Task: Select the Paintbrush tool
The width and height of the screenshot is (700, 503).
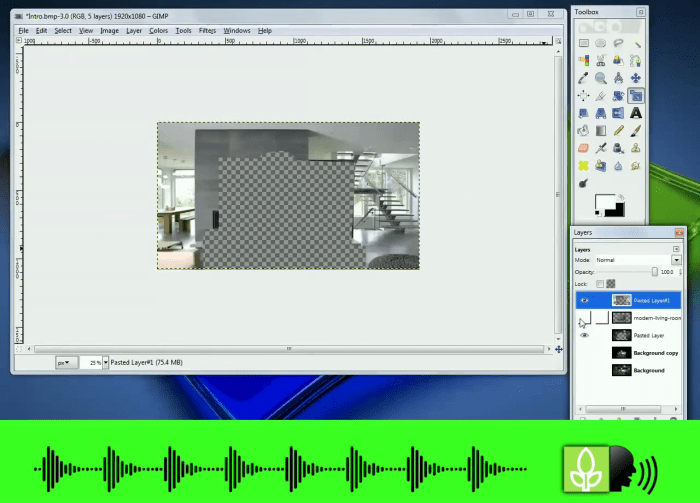Action: [636, 130]
